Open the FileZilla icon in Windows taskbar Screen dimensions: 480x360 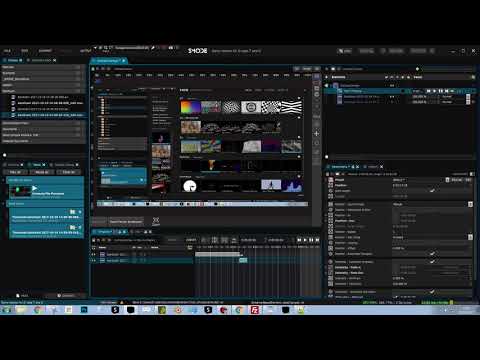coord(255,310)
